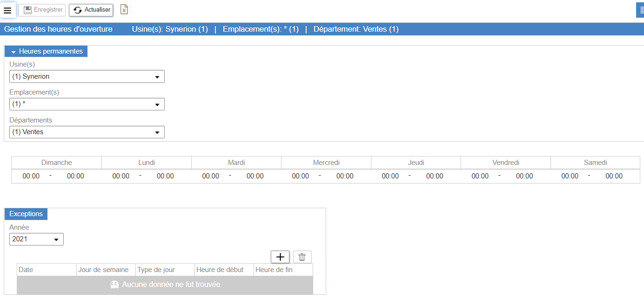Click the Enregistrer save button
This screenshot has height=300, width=644.
42,10
